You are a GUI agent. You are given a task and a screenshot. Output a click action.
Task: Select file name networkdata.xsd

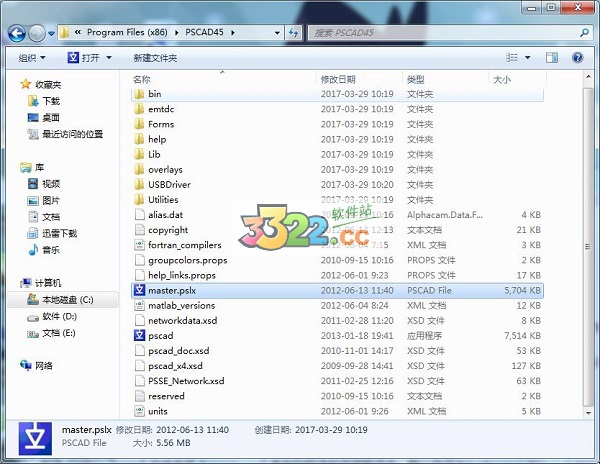click(183, 321)
